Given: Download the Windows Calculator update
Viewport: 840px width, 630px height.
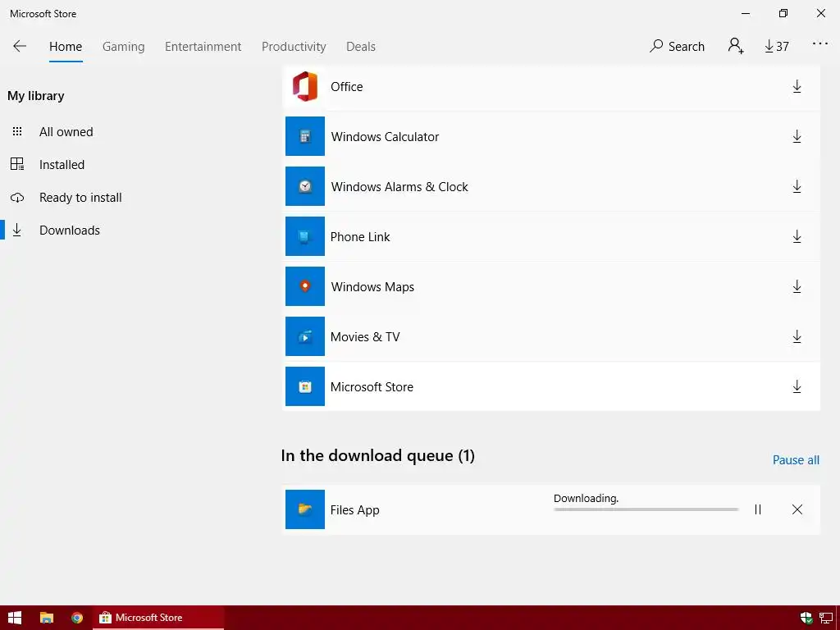Looking at the screenshot, I should (797, 137).
